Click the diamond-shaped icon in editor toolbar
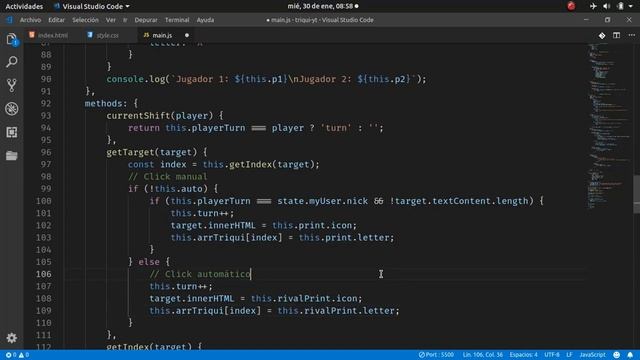Image resolution: width=640 pixels, height=360 pixels. (x=602, y=36)
